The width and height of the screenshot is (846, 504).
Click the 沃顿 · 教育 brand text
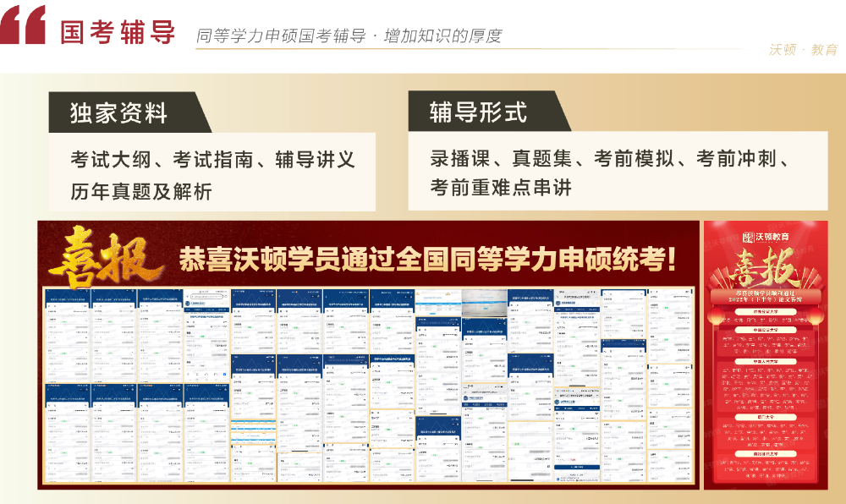pos(803,50)
